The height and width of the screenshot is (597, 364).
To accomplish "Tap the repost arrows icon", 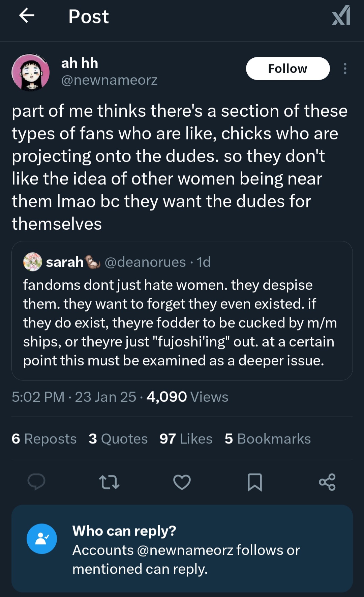I will coord(109,482).
